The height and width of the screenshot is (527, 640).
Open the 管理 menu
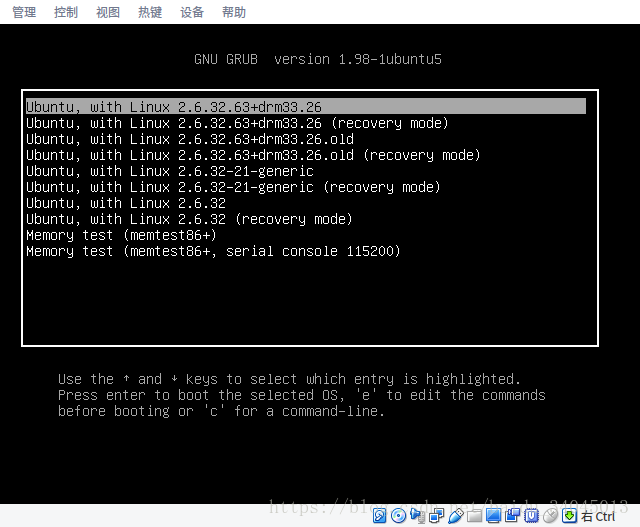coord(24,12)
